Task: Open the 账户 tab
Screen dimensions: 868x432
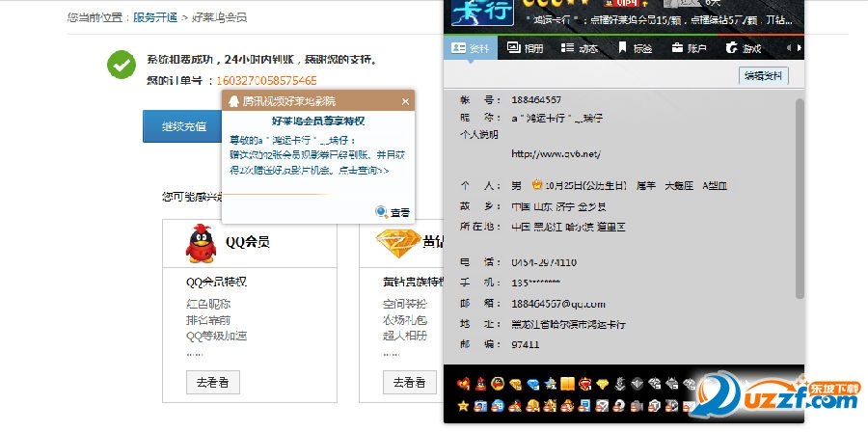Action: pos(690,48)
